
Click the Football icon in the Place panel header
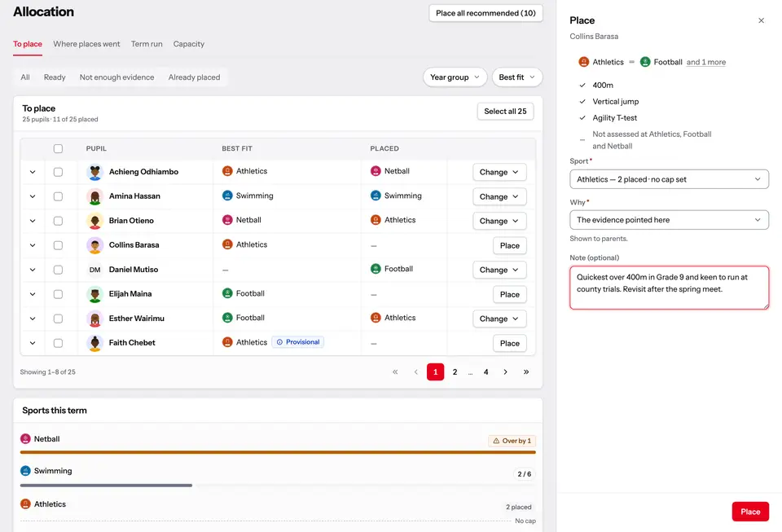pyautogui.click(x=645, y=62)
